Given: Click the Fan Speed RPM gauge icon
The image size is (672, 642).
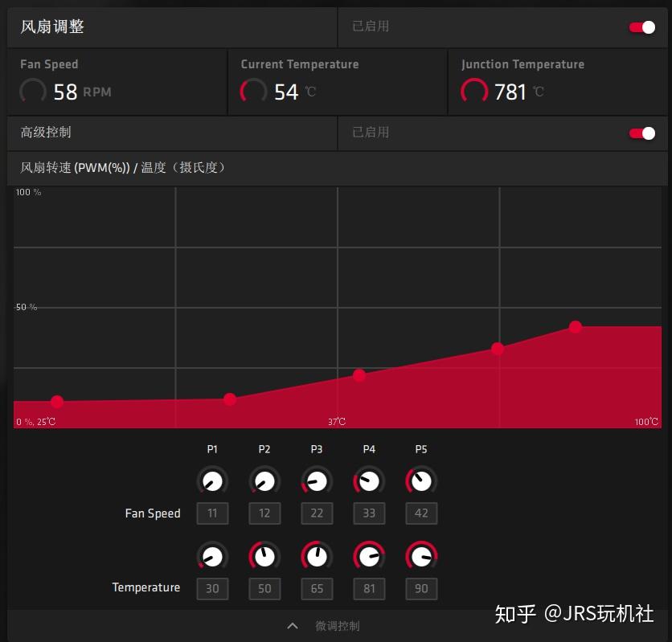Looking at the screenshot, I should click(x=32, y=92).
